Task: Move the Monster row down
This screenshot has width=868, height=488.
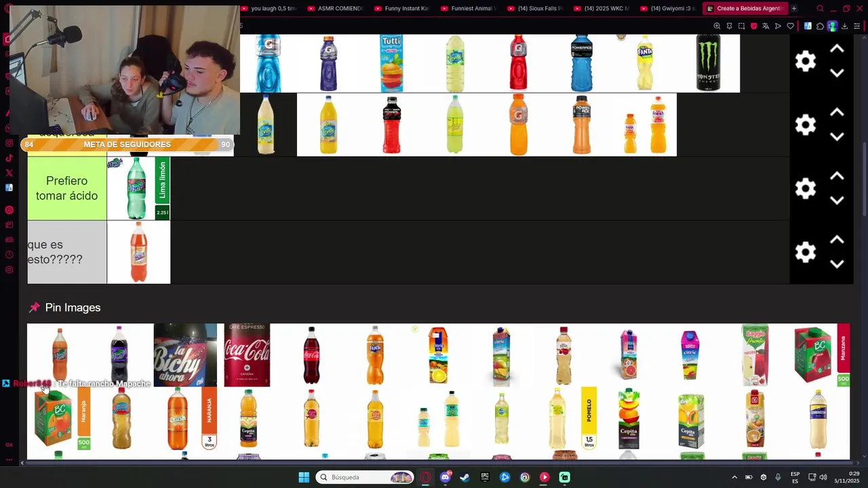Action: pos(837,73)
